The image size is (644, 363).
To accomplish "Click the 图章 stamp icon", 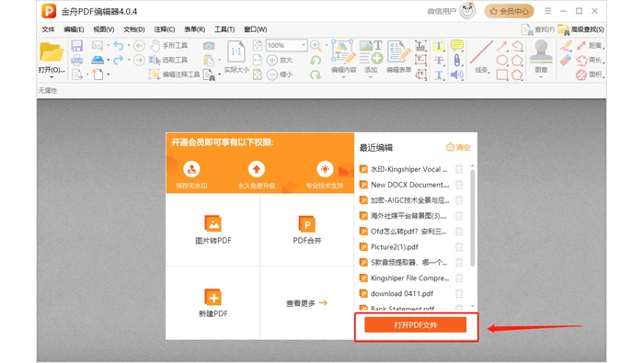I will [x=541, y=52].
